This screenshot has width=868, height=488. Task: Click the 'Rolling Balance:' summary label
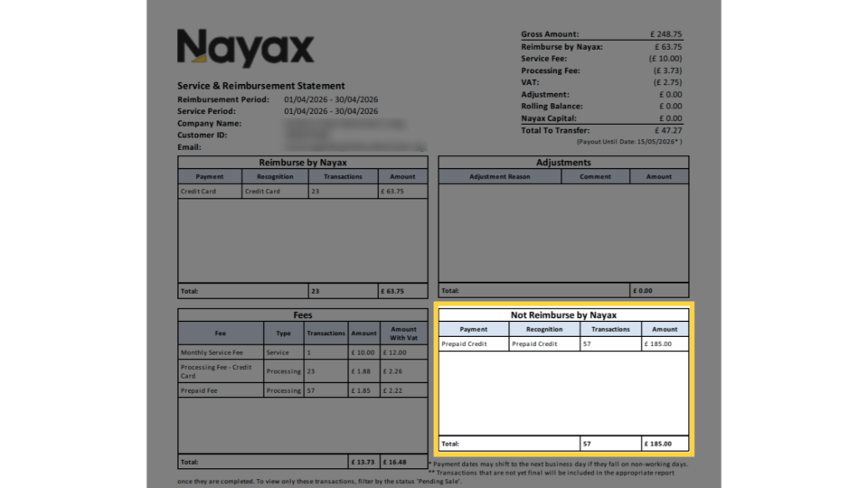tap(552, 107)
